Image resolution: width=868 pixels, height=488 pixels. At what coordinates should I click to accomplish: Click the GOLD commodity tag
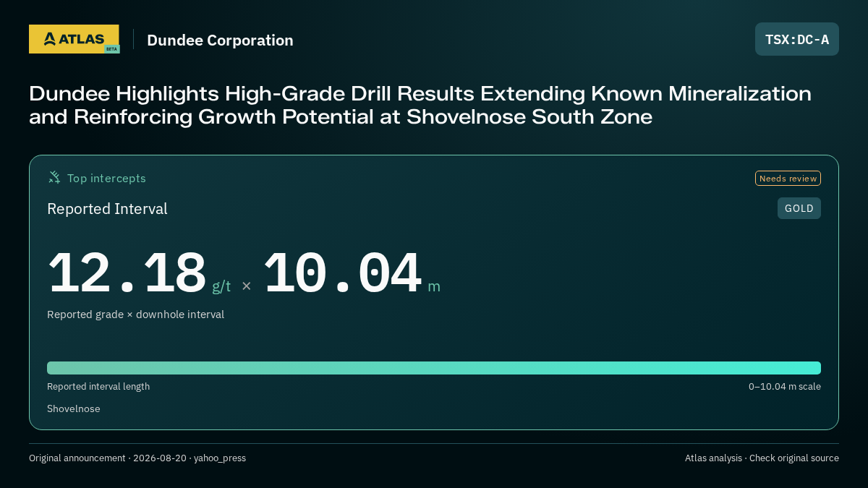[799, 208]
